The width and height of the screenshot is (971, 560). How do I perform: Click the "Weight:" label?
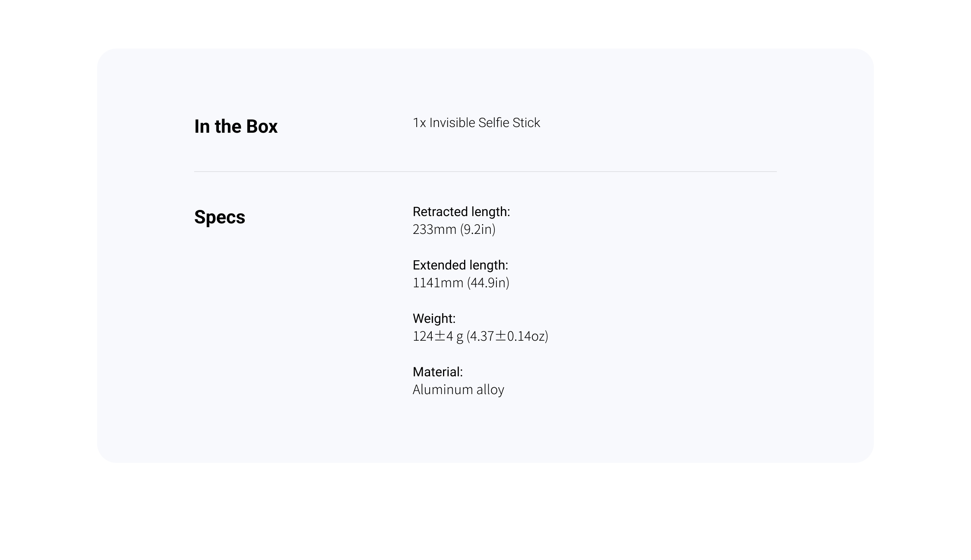click(x=434, y=318)
